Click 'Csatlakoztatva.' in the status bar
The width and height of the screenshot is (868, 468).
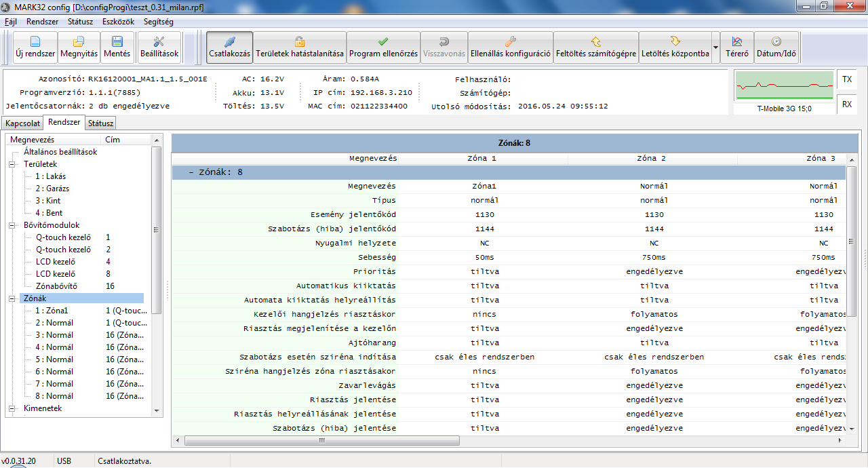pos(125,461)
